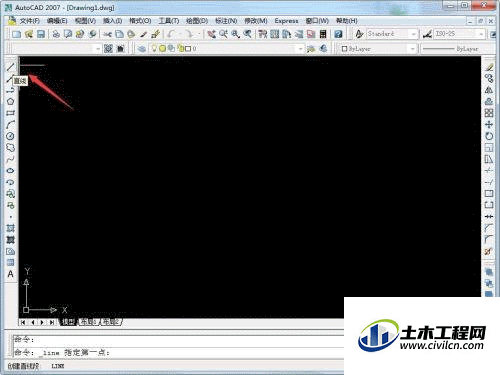Click in the command line input area
This screenshot has width=500, height=375.
click(x=178, y=352)
